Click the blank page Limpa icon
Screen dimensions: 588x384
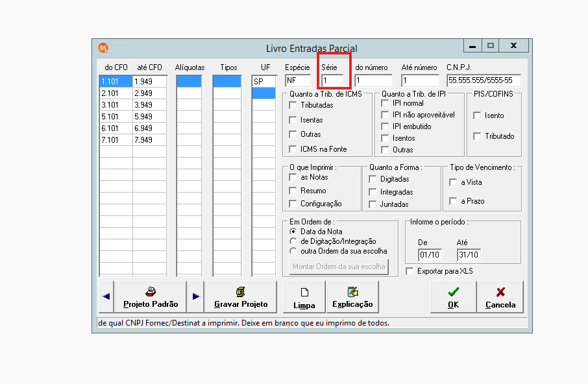pos(304,292)
